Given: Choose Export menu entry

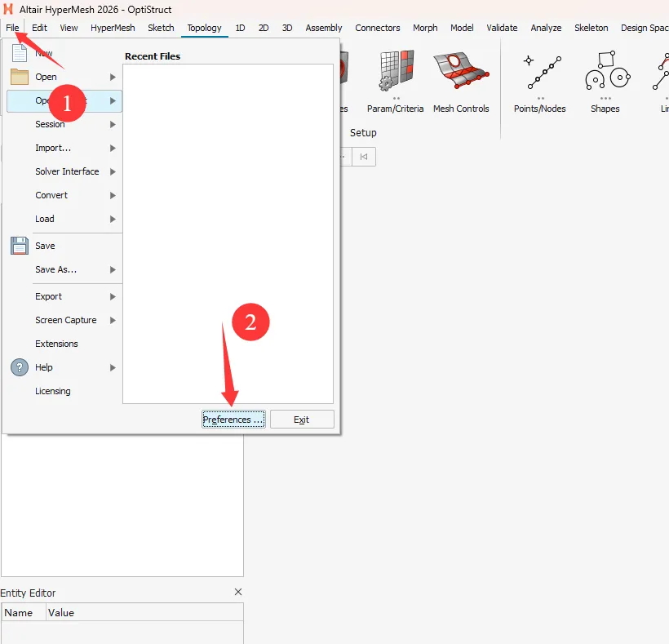Looking at the screenshot, I should point(49,296).
